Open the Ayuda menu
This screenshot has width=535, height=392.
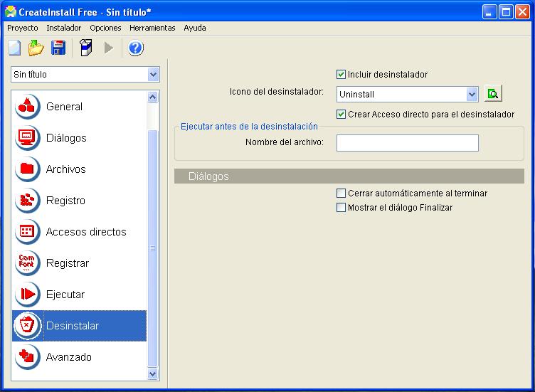click(195, 28)
